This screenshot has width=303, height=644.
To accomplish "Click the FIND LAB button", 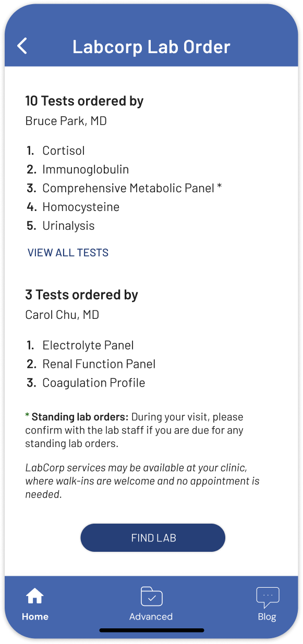I will (153, 538).
